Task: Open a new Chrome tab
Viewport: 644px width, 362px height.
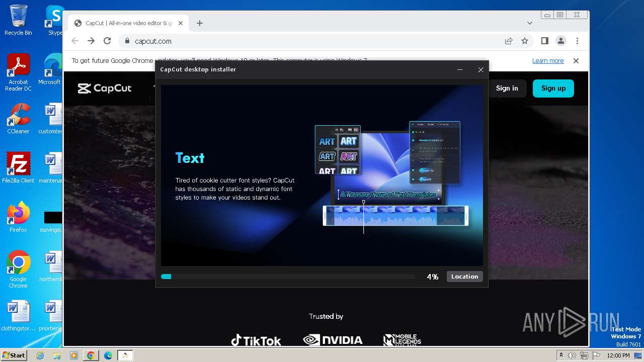Action: coord(200,23)
